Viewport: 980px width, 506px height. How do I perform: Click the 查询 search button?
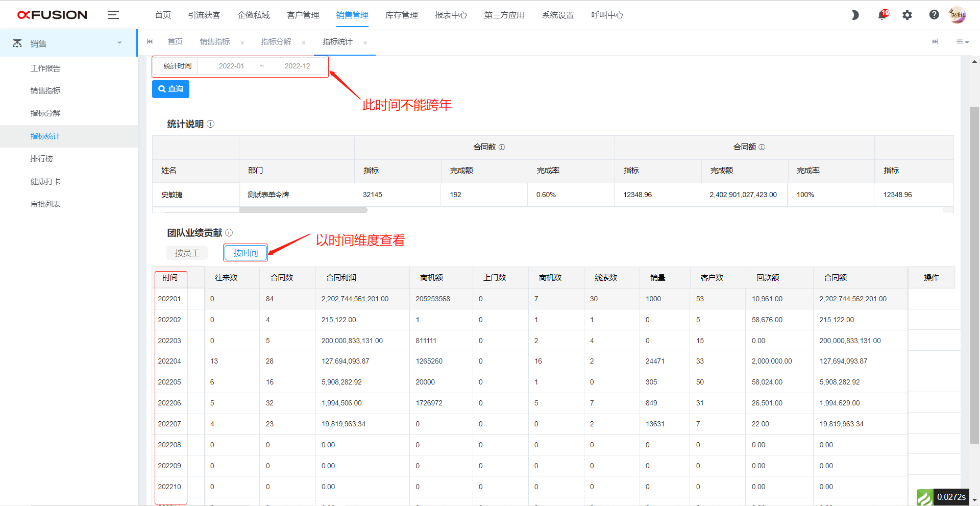pyautogui.click(x=170, y=89)
